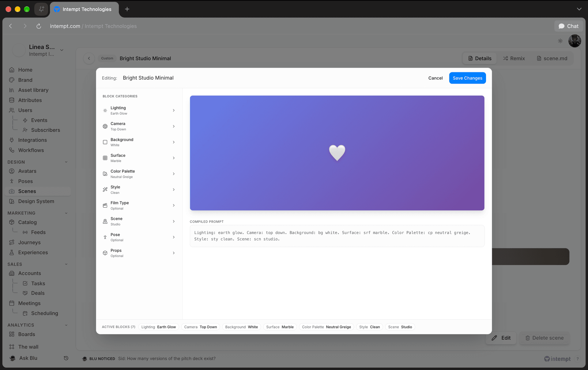This screenshot has width=588, height=370.
Task: Switch to the scene.md tab
Action: click(x=552, y=58)
